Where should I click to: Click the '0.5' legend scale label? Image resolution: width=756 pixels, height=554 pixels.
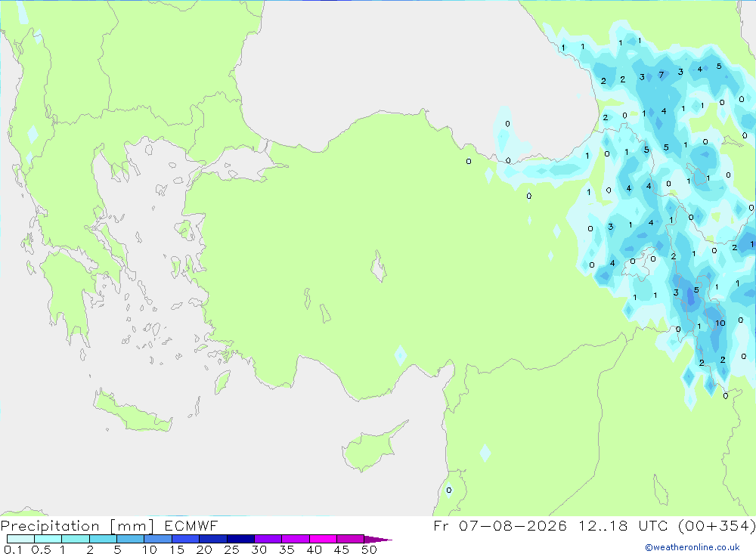click(x=41, y=549)
